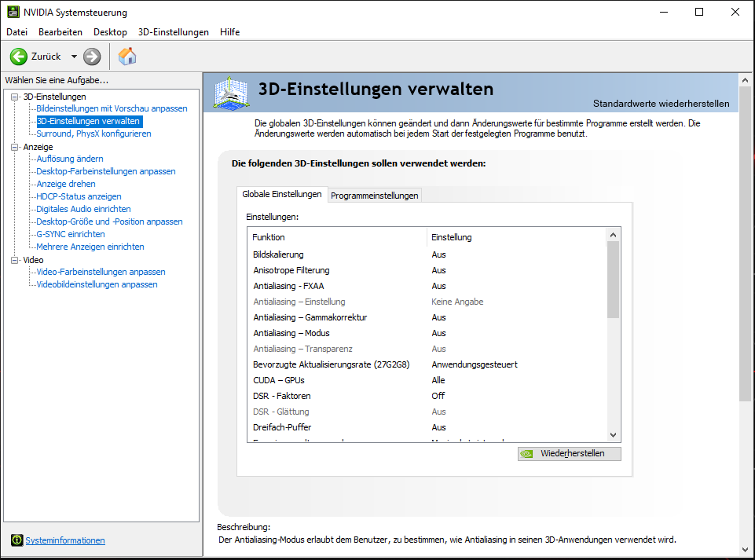
Task: Open Digitales Audio einrichten
Action: (x=84, y=208)
